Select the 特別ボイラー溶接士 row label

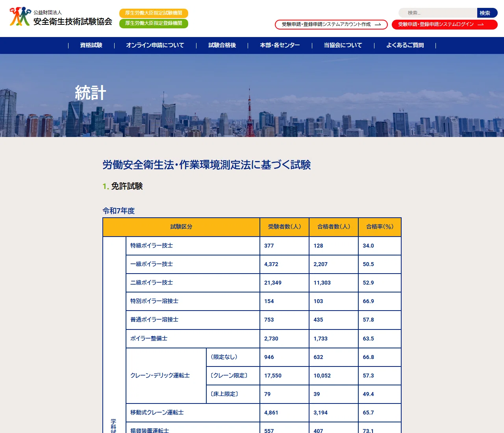(x=193, y=301)
